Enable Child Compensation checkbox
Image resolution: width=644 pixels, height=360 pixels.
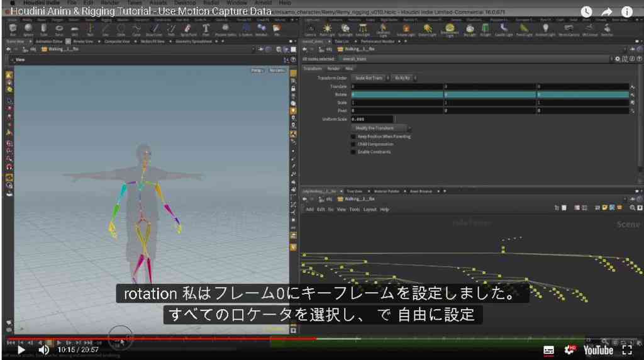[353, 144]
